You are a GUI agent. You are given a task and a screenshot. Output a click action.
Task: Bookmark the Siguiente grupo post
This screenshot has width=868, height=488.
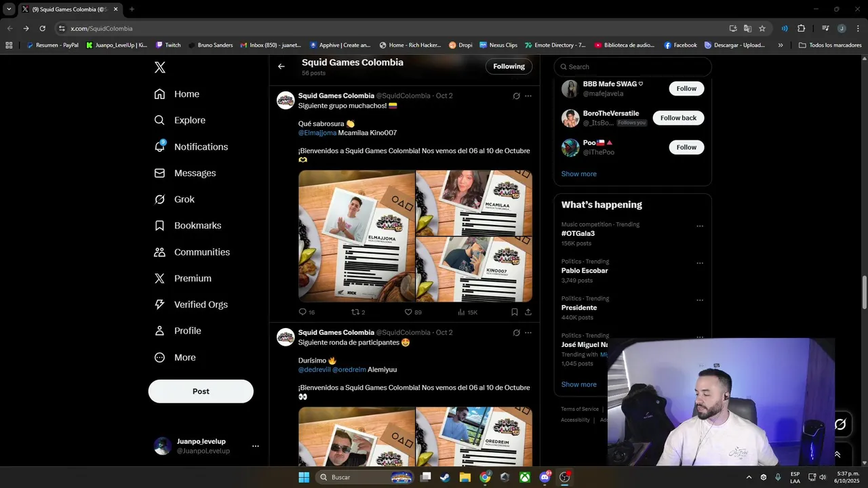tap(514, 312)
